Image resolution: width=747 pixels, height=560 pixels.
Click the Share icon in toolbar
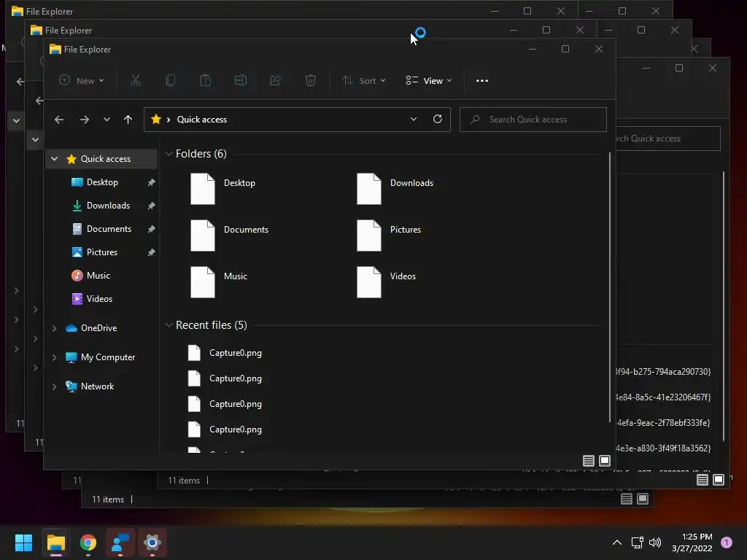click(x=275, y=80)
